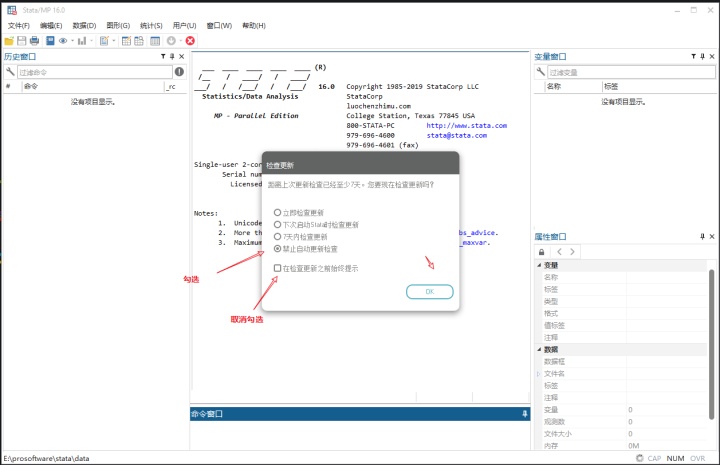Image resolution: width=720 pixels, height=465 pixels.
Task: Open the http://www.stata.com link
Action: (x=467, y=125)
